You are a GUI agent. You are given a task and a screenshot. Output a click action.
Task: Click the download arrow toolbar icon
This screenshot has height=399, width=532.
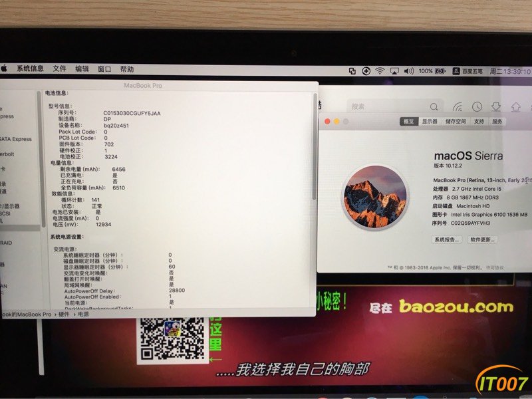click(496, 106)
